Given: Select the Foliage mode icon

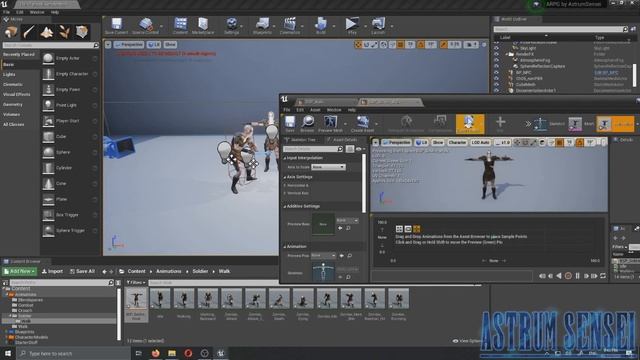Looking at the screenshot, I should 64,32.
